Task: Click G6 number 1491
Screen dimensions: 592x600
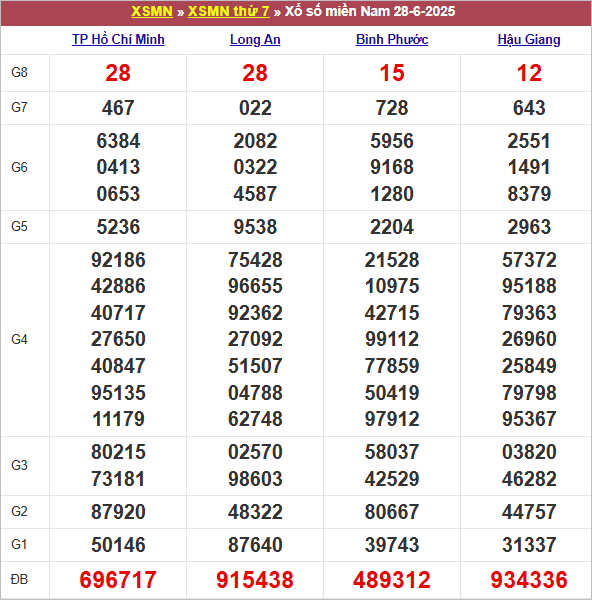Action: [529, 167]
